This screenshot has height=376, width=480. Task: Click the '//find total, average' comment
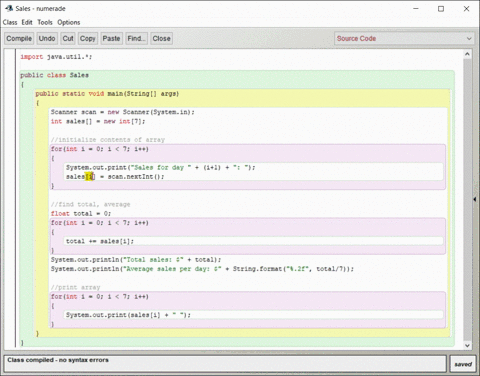90,204
